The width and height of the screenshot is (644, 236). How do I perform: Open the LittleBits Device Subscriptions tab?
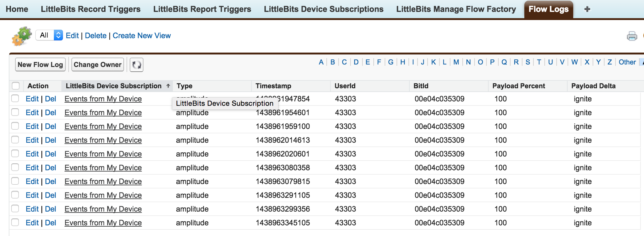point(324,9)
